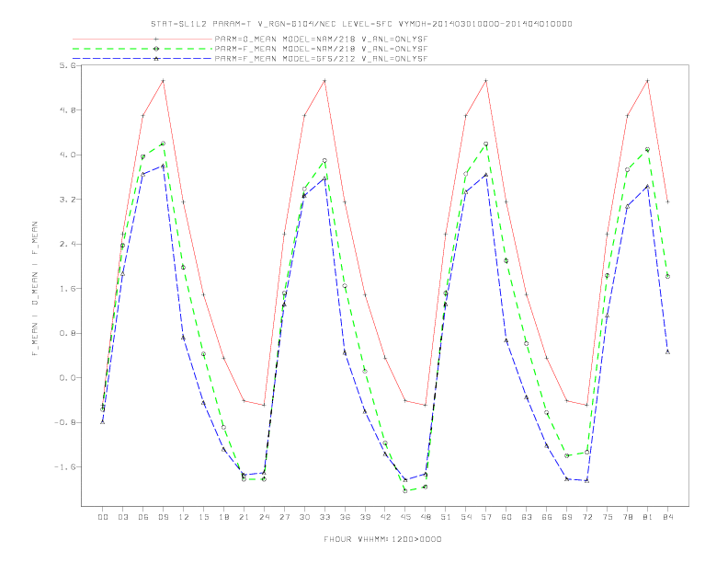The height and width of the screenshot is (563, 728).
Task: Click the red solid line legend sample
Action: click(x=142, y=39)
